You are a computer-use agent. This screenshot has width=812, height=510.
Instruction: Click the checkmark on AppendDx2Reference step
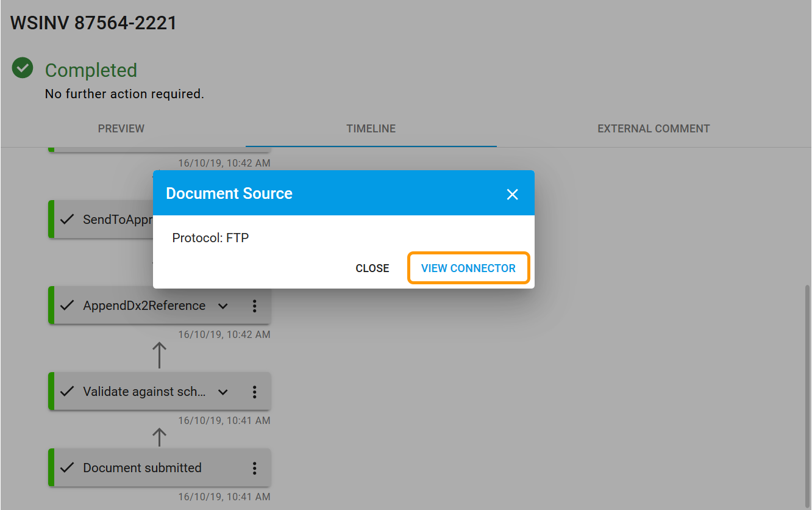[67, 305]
